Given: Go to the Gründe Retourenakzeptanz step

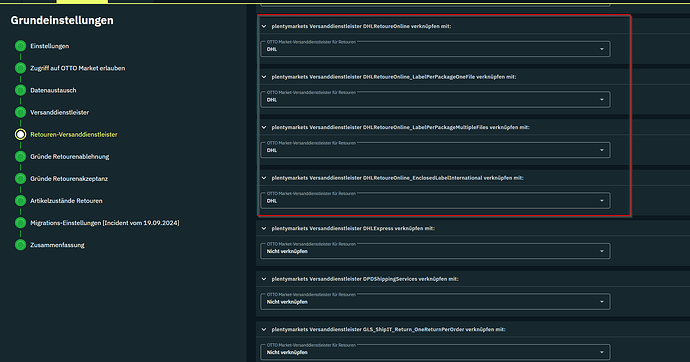Looking at the screenshot, I should coord(69,179).
